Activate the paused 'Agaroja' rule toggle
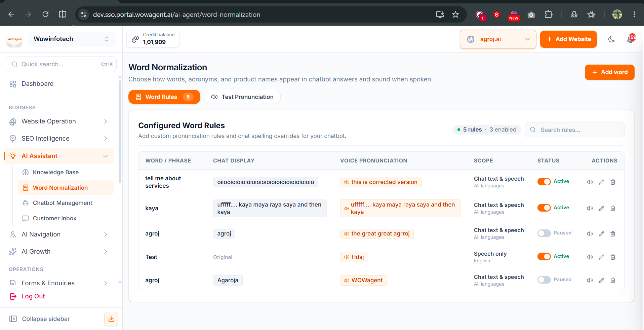The width and height of the screenshot is (644, 330). [544, 280]
